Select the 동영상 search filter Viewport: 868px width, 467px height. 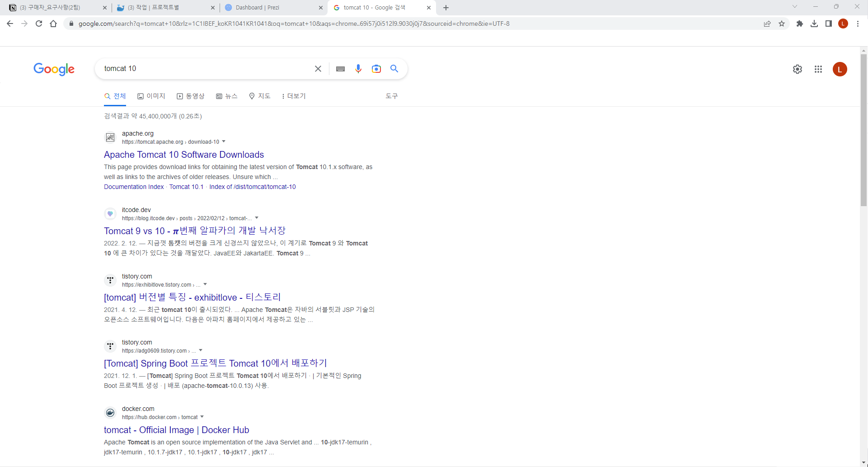[191, 96]
